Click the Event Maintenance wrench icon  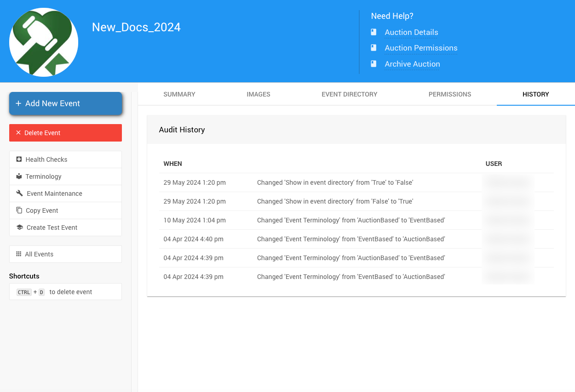19,193
